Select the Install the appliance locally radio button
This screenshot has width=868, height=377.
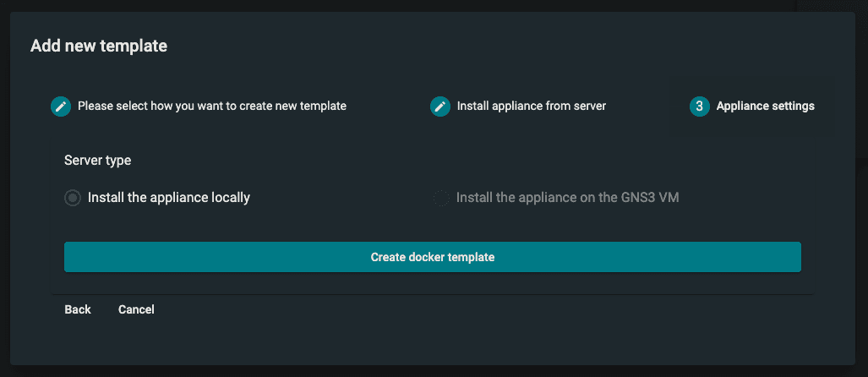point(73,198)
